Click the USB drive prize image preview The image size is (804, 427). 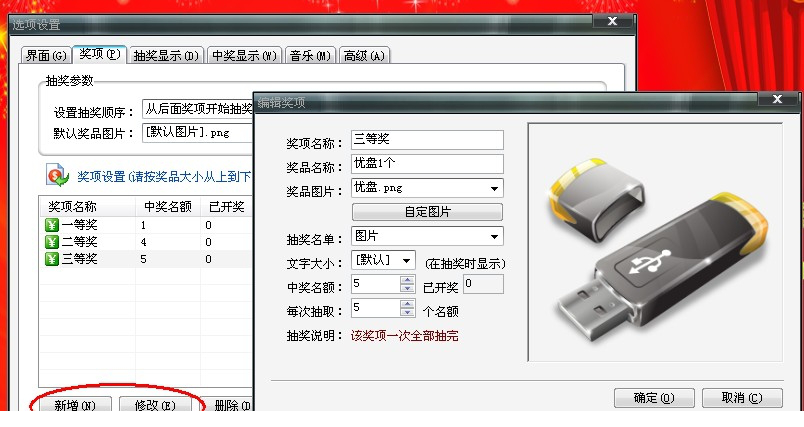coord(655,242)
